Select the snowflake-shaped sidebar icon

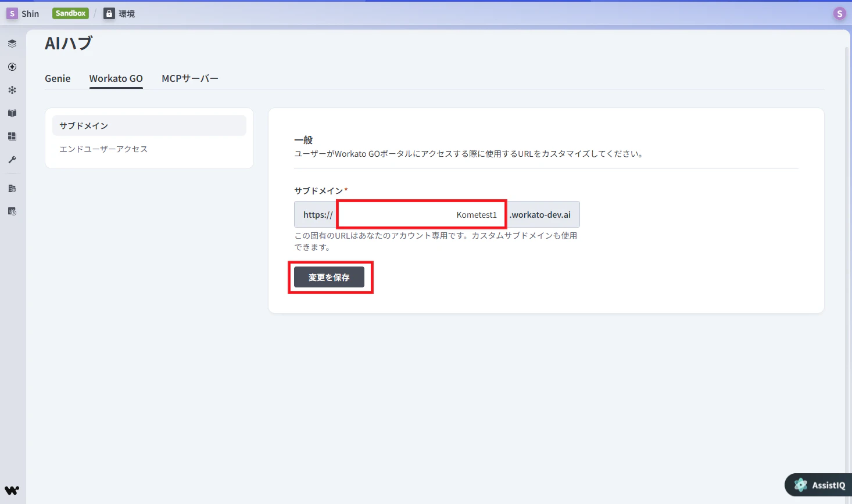[x=12, y=90]
